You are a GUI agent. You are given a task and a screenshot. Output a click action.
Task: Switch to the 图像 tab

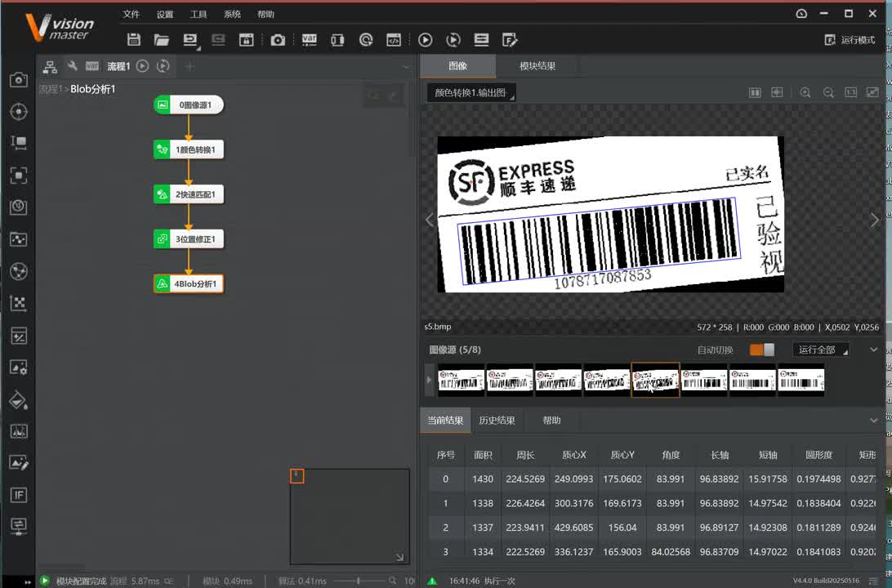click(458, 66)
